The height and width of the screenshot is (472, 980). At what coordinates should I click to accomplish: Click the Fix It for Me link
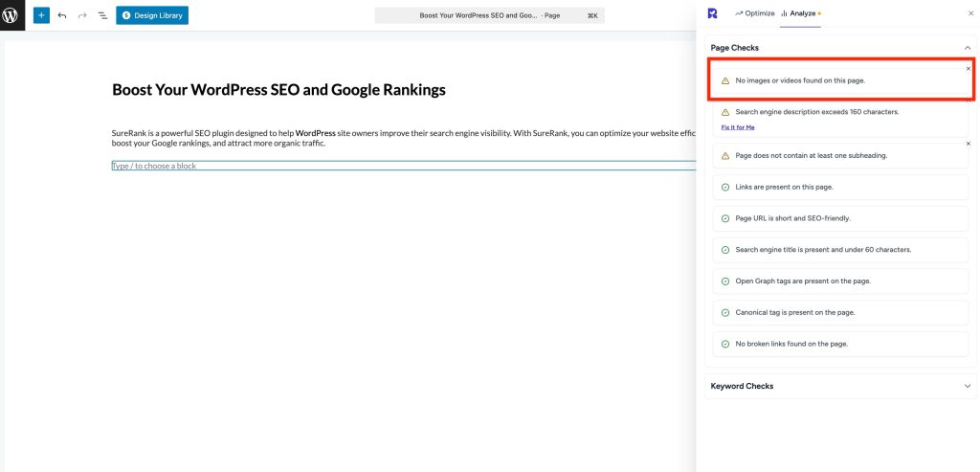(738, 126)
